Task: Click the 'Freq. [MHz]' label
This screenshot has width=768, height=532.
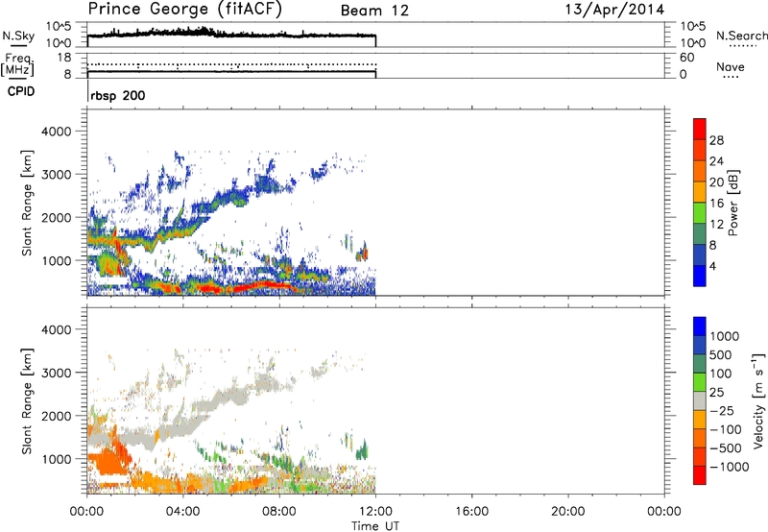Action: 17,64
